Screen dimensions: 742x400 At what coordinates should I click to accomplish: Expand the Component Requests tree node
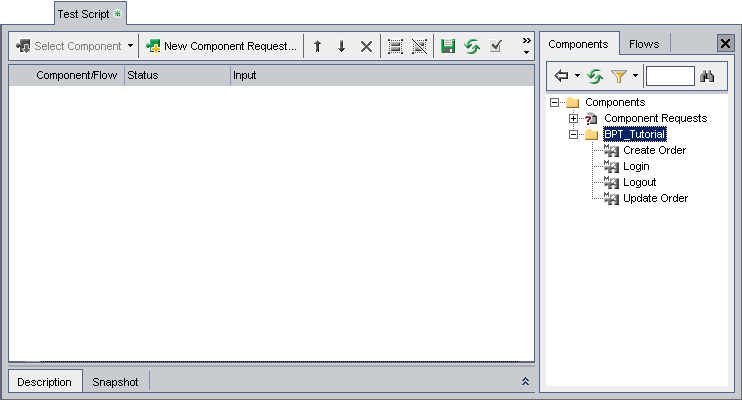[x=574, y=118]
